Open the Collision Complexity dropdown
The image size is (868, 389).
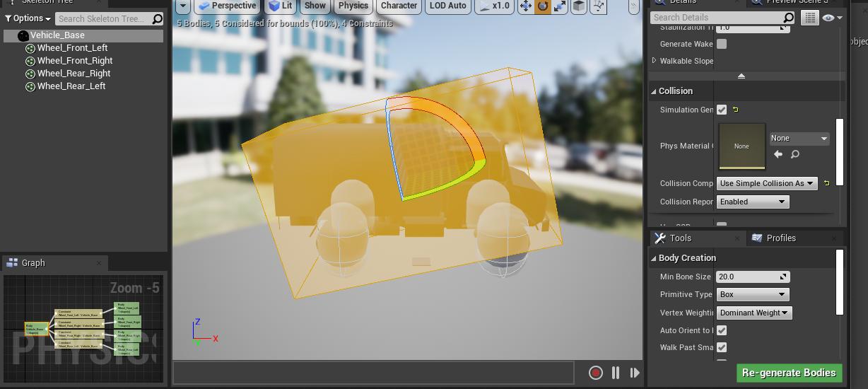[768, 183]
